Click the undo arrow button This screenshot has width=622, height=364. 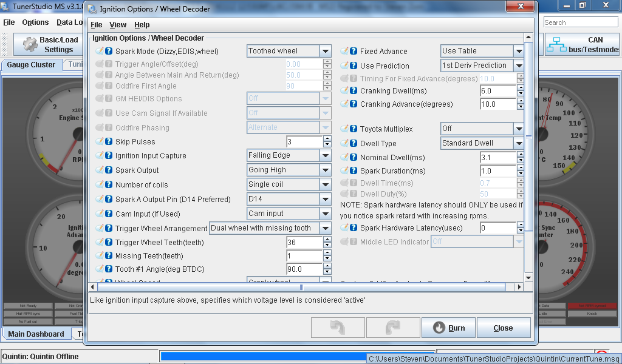pyautogui.click(x=338, y=328)
